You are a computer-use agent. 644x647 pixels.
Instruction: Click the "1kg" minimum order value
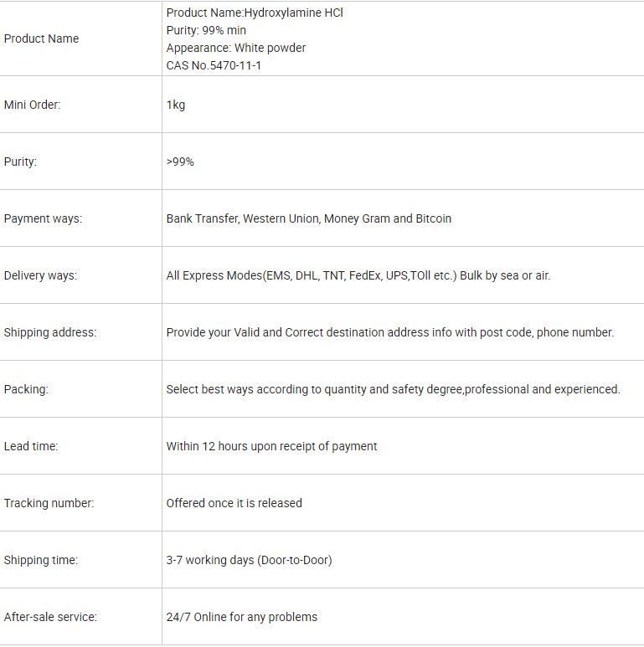(176, 105)
